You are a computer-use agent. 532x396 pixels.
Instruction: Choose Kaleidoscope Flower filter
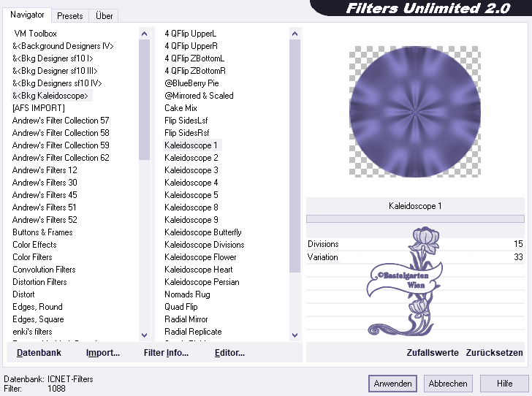[x=200, y=257]
